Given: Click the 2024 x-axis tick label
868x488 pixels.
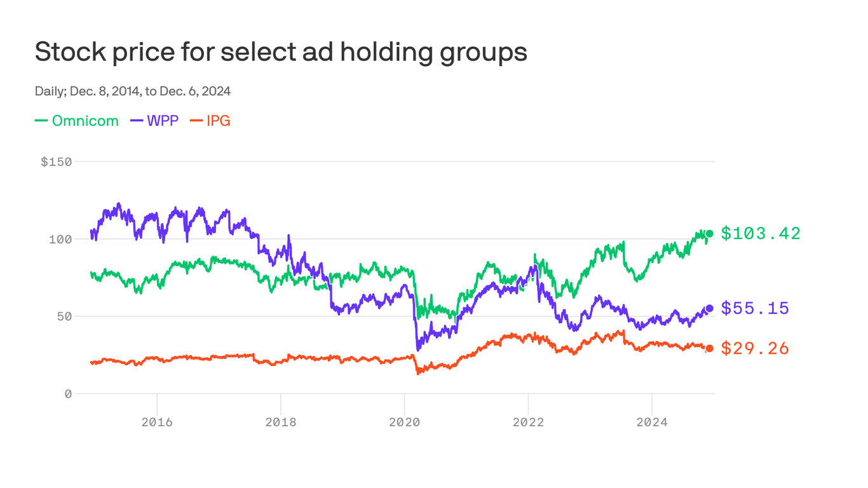Looking at the screenshot, I should pos(652,421).
